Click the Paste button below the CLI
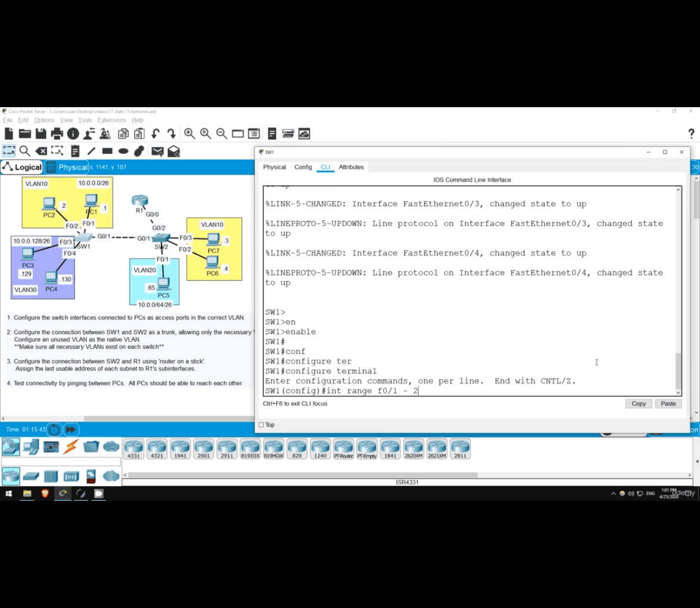Image resolution: width=700 pixels, height=608 pixels. (668, 403)
